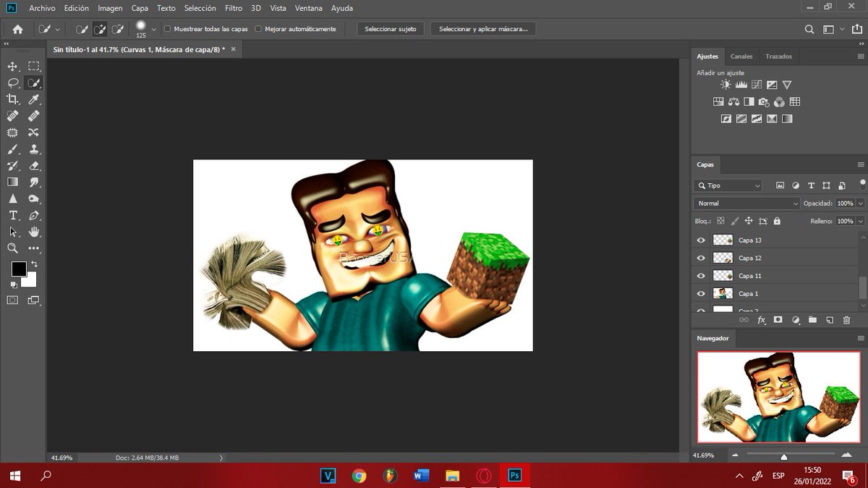The height and width of the screenshot is (488, 868).
Task: Add layer style with fx icon
Action: pyautogui.click(x=761, y=319)
